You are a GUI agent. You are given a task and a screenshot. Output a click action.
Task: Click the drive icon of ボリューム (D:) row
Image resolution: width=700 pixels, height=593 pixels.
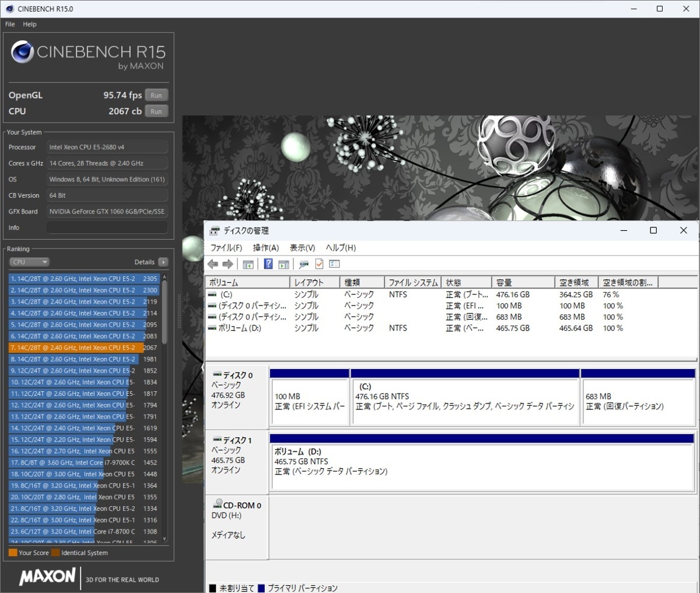click(212, 328)
